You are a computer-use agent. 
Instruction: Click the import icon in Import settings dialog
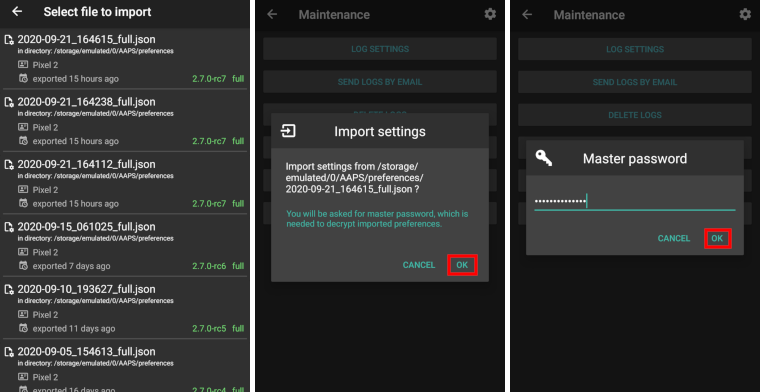click(x=288, y=131)
